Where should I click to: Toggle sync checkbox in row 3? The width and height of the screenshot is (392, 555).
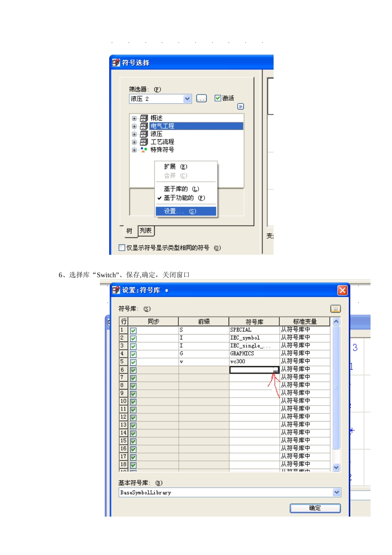point(133,346)
